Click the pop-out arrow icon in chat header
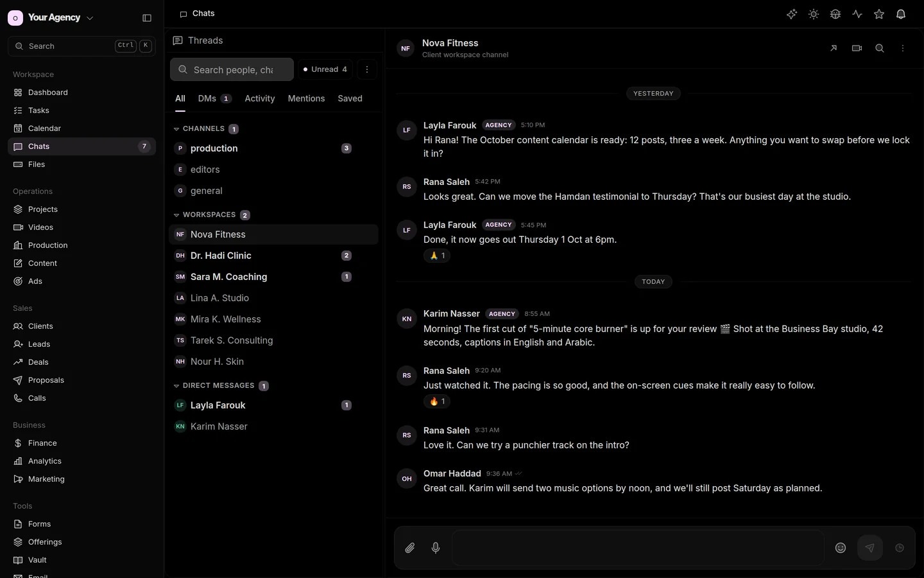924x578 pixels. coord(834,48)
